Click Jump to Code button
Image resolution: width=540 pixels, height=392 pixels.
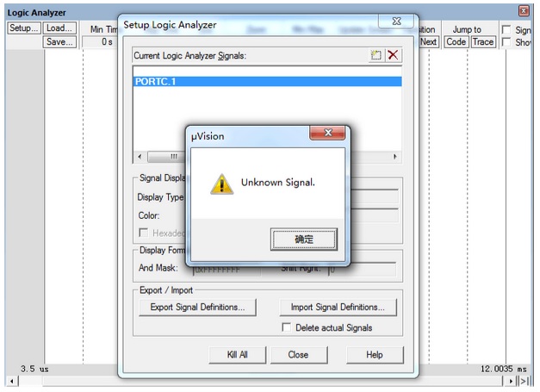click(x=456, y=42)
